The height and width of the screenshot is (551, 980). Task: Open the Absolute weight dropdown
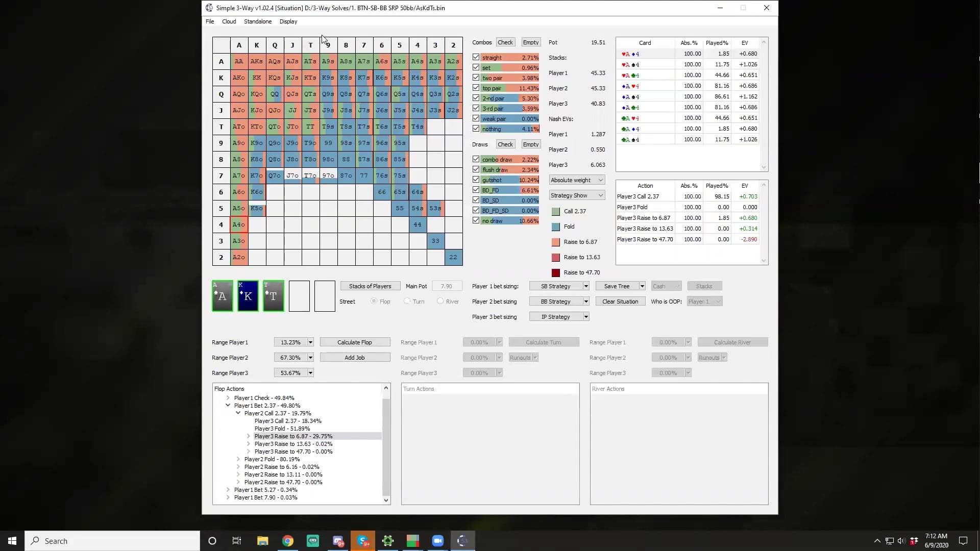click(577, 180)
